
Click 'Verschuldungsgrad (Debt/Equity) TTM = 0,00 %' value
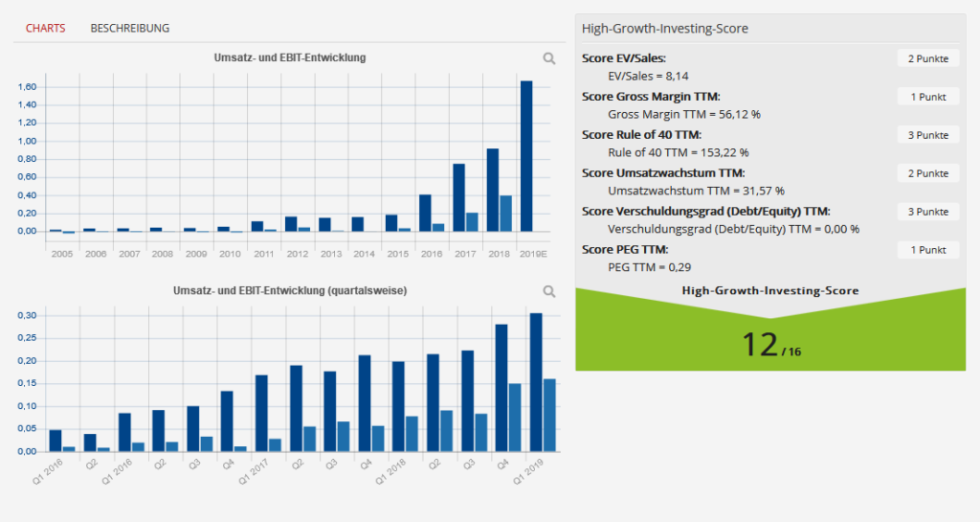pos(734,229)
